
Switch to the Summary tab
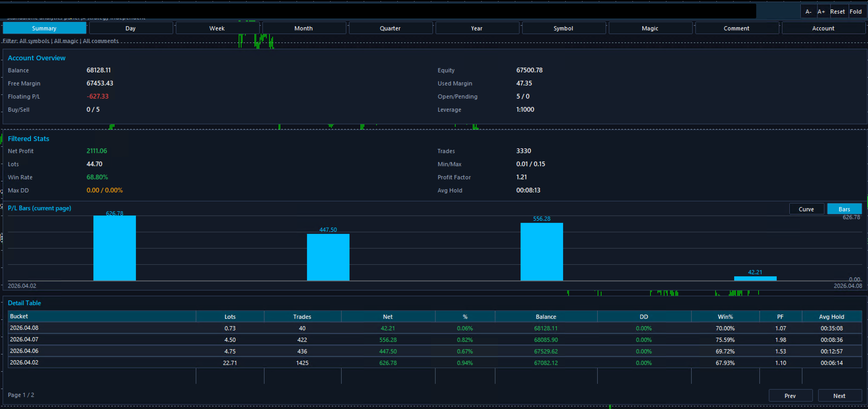[44, 28]
